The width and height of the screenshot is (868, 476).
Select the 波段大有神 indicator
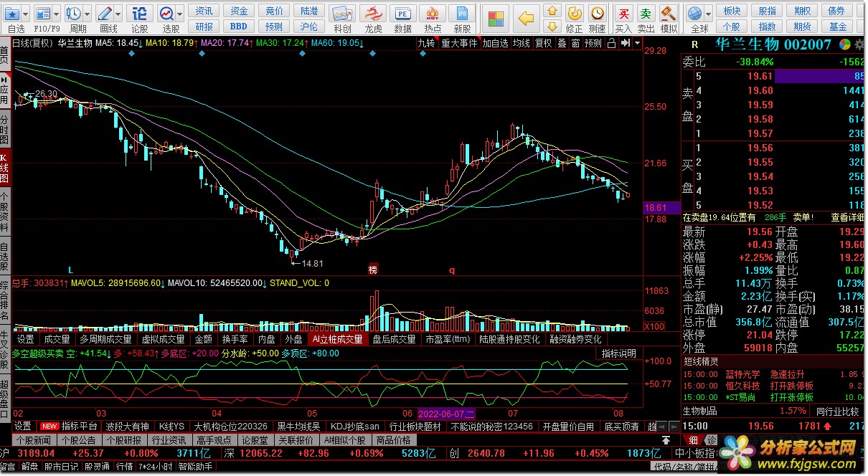[128, 426]
